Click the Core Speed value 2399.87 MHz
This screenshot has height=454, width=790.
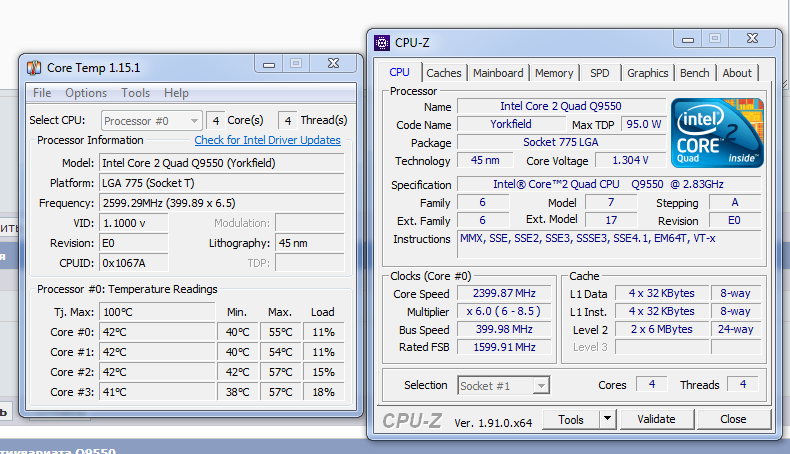pyautogui.click(x=504, y=293)
